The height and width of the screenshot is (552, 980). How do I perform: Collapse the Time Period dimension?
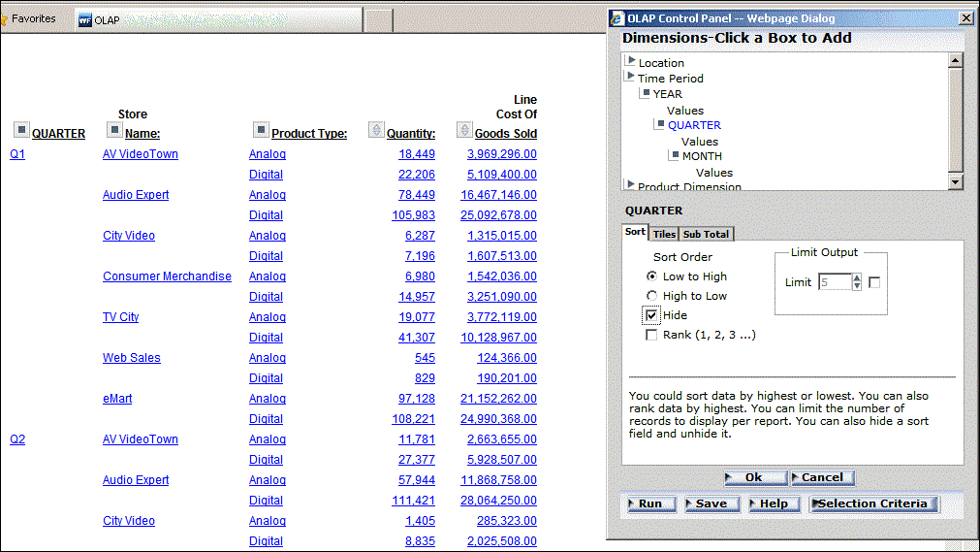(631, 77)
